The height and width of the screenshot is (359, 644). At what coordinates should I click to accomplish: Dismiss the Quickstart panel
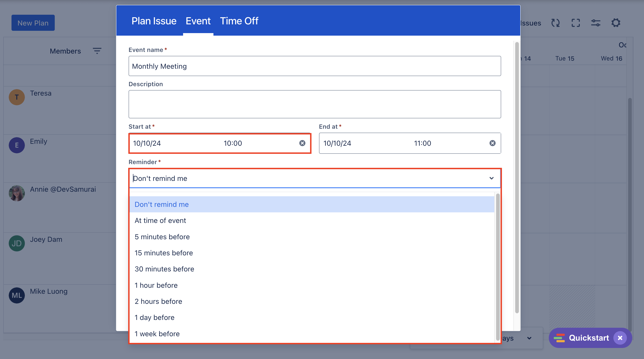[620, 338]
